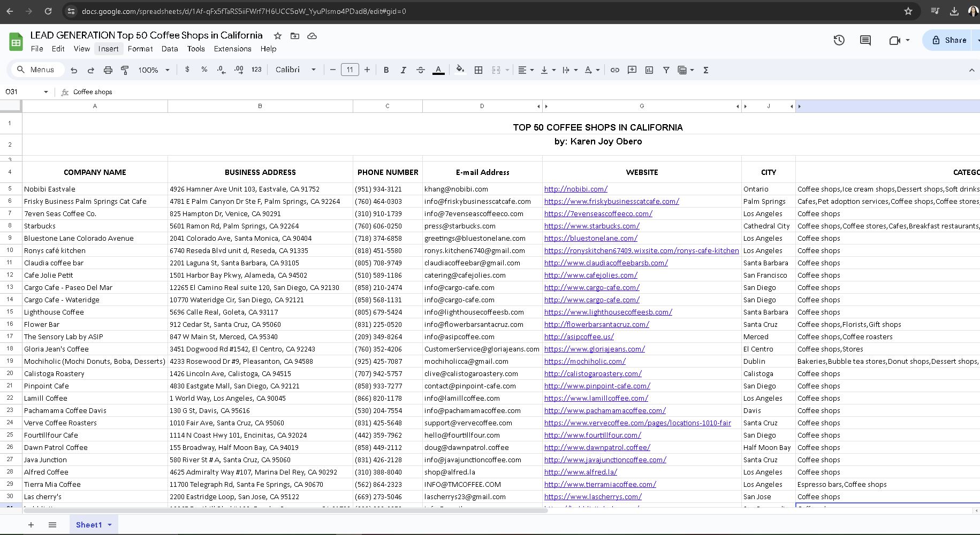Insert a chart
Viewport: 980px width, 535px height.
649,70
